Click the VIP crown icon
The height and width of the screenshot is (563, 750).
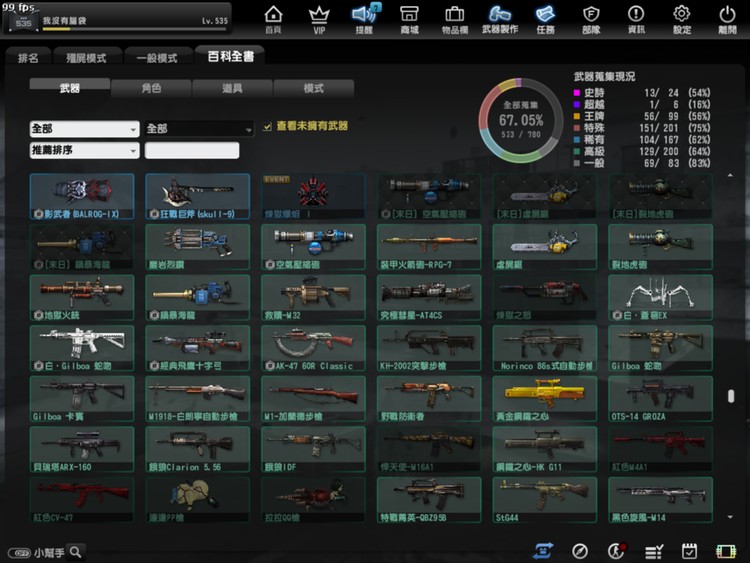click(x=319, y=18)
